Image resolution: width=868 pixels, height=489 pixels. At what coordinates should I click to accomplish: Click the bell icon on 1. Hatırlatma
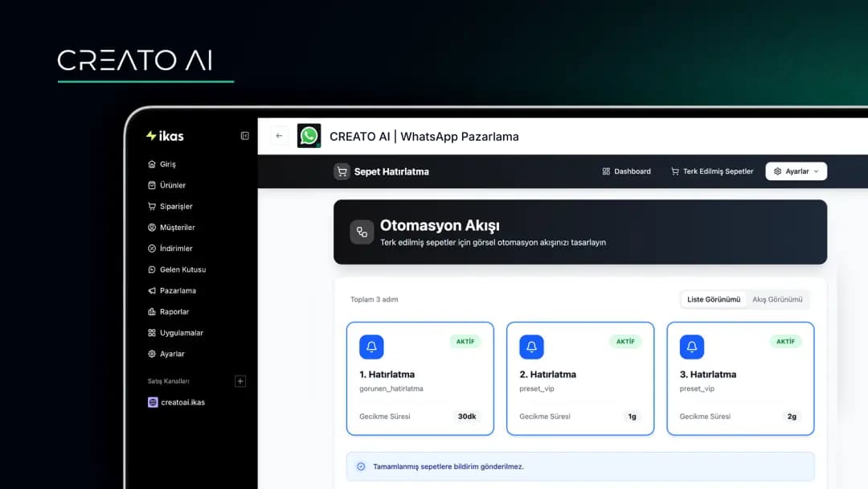pos(371,347)
